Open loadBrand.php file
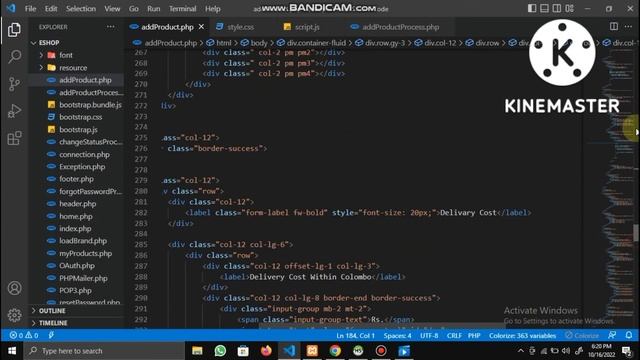The height and width of the screenshot is (360, 640). coord(83,241)
